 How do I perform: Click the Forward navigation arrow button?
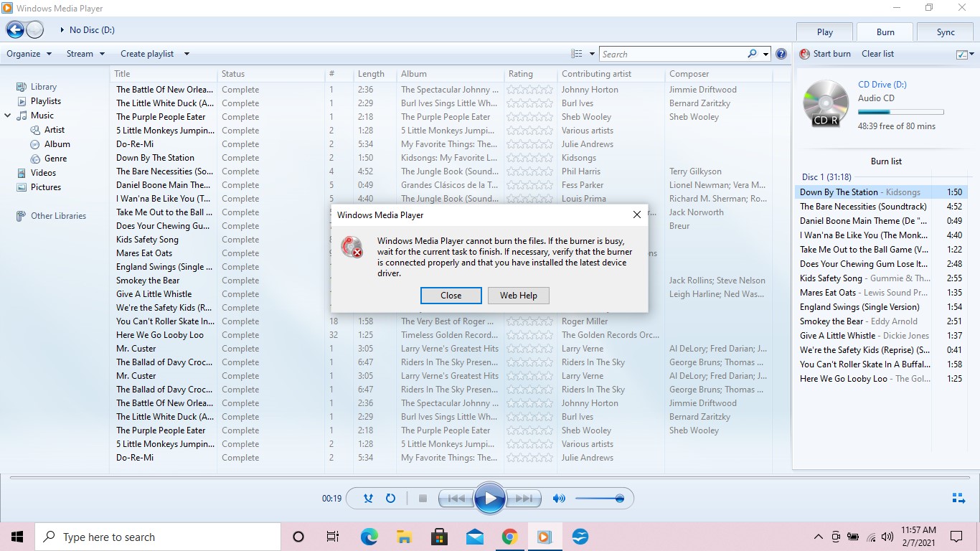[34, 29]
